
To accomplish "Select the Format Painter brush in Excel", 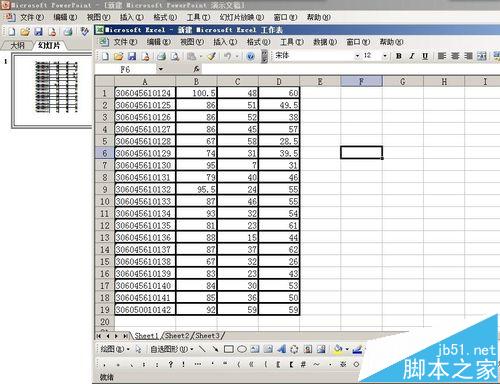I will tap(211, 56).
